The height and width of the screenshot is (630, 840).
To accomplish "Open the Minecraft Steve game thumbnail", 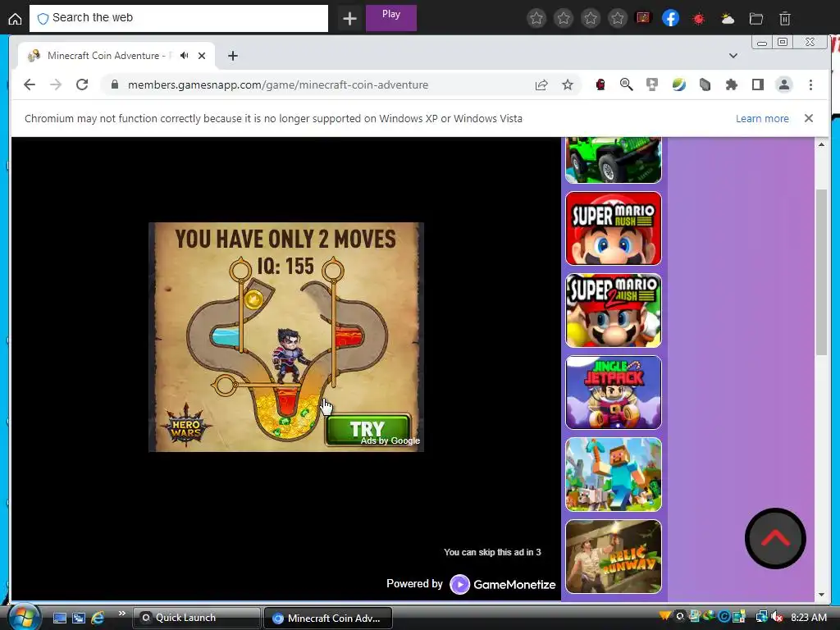I will 614,474.
